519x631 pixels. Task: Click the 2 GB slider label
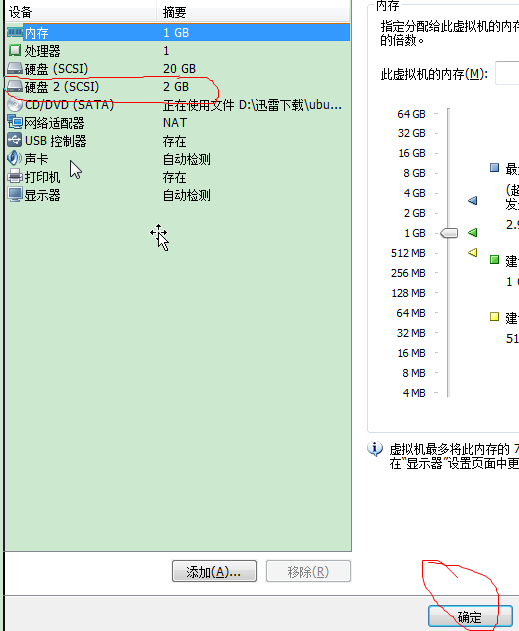[414, 212]
